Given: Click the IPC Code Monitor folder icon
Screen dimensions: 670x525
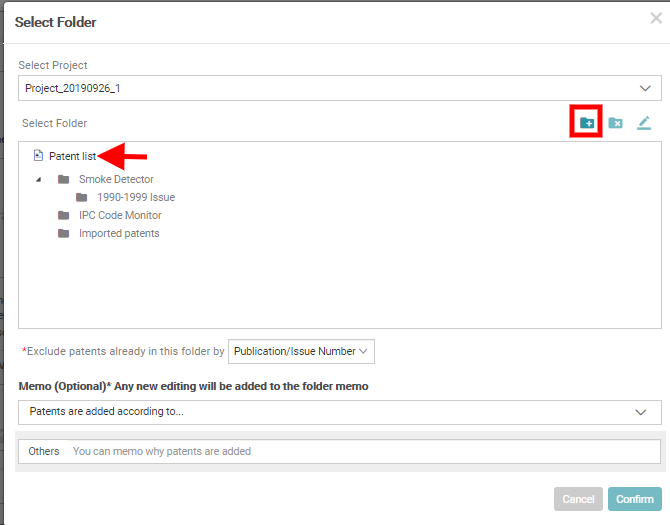Looking at the screenshot, I should click(x=64, y=215).
